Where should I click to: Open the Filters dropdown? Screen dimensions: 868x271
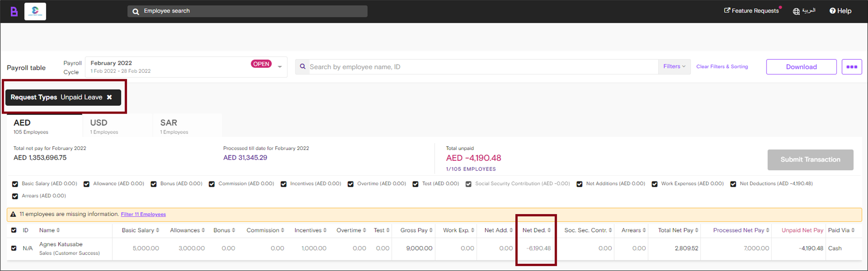pos(674,67)
